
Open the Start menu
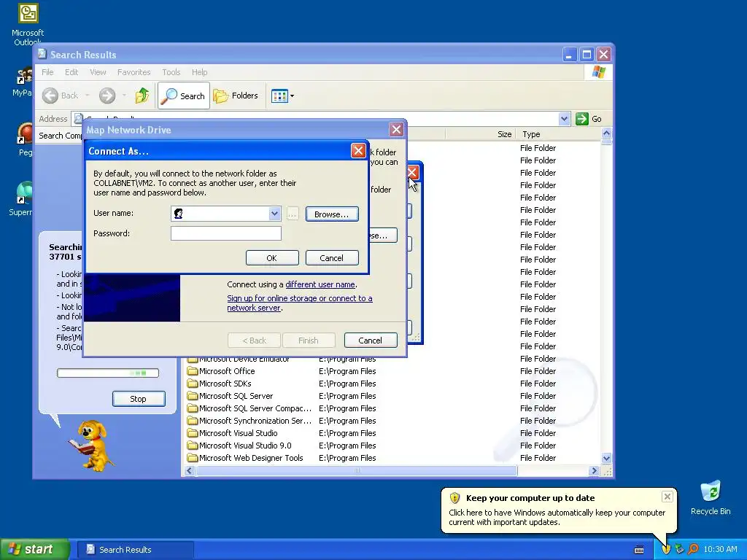tap(35, 550)
